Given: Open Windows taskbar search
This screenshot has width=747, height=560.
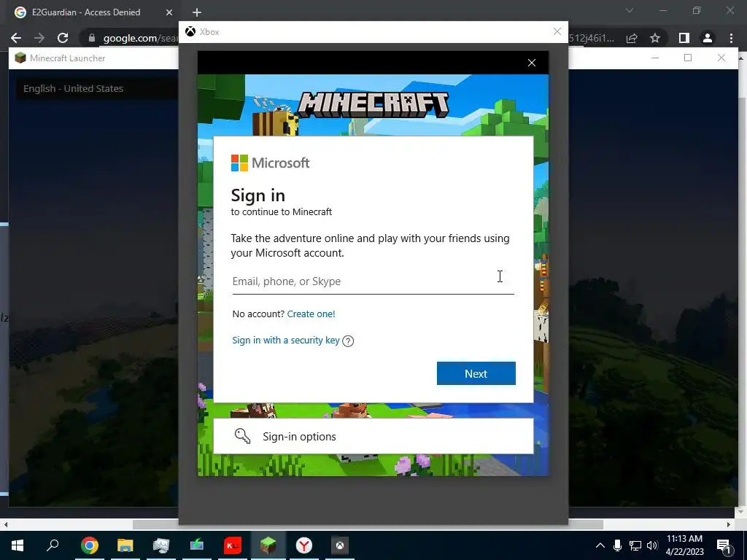Looking at the screenshot, I should coord(53,545).
